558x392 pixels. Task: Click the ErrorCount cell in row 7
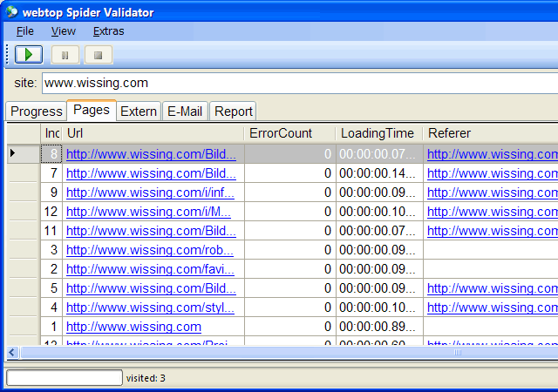click(x=290, y=173)
